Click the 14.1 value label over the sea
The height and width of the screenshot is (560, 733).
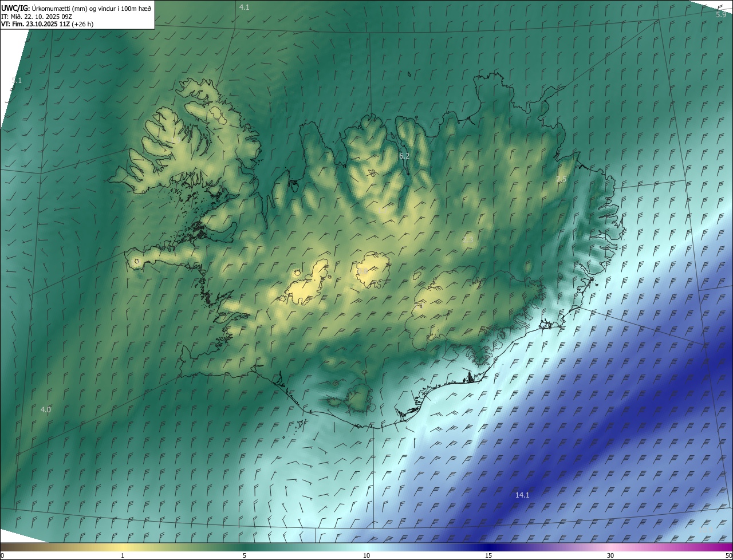pos(522,495)
